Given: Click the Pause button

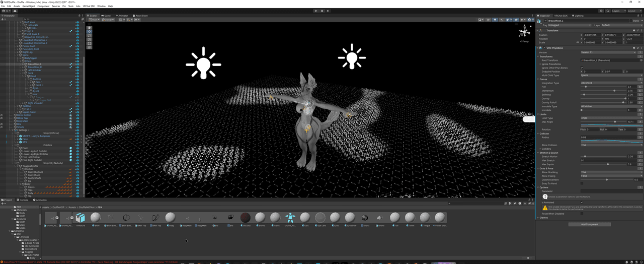Looking at the screenshot, I should [x=322, y=11].
